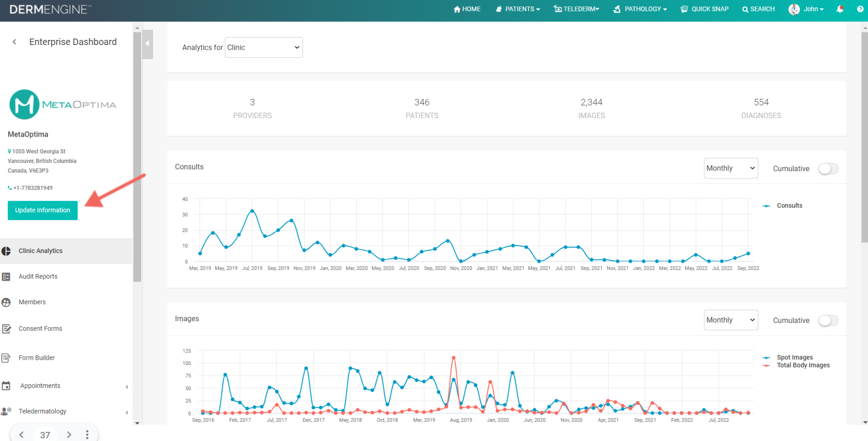Click the Form Builder icon
The image size is (868, 441).
pos(6,358)
